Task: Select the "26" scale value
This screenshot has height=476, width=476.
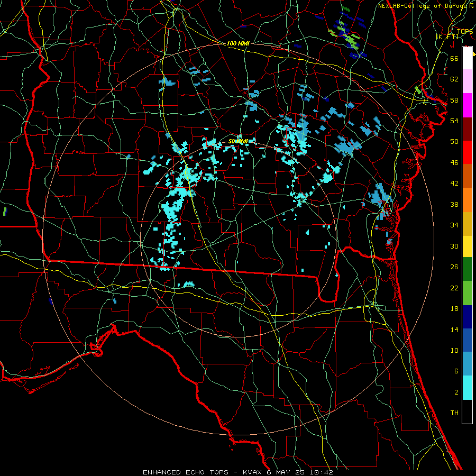Action: tap(454, 267)
